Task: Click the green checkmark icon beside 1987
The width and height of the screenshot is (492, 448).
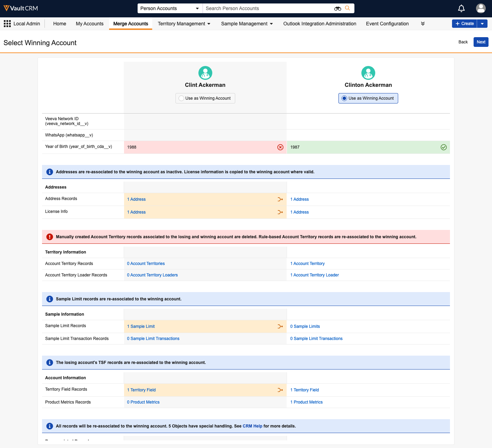Action: click(x=443, y=147)
